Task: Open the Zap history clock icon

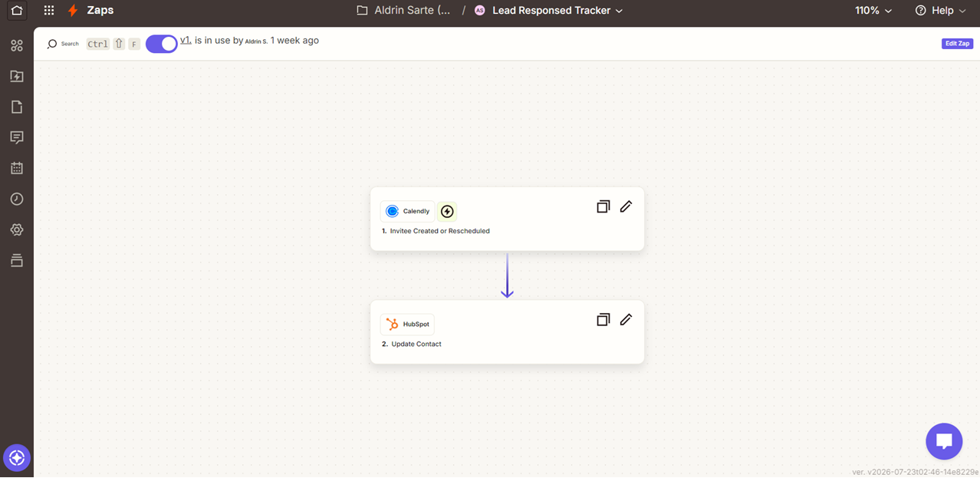Action: (x=17, y=199)
